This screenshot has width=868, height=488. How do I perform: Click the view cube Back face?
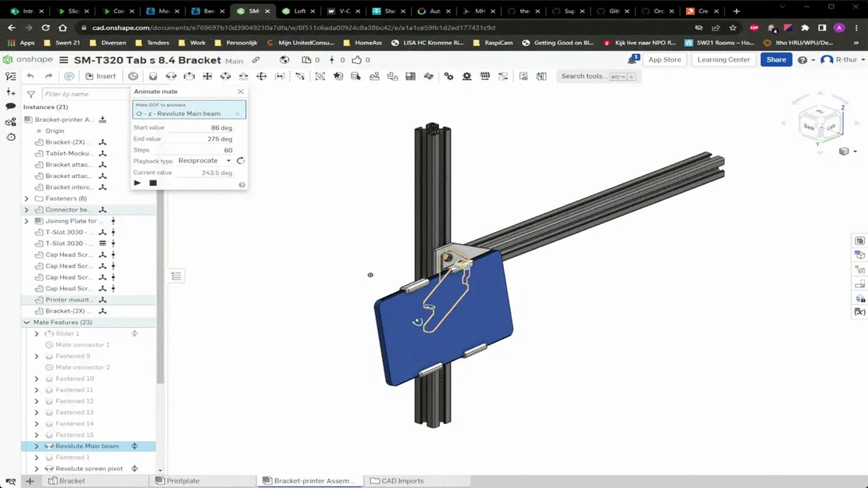point(809,126)
